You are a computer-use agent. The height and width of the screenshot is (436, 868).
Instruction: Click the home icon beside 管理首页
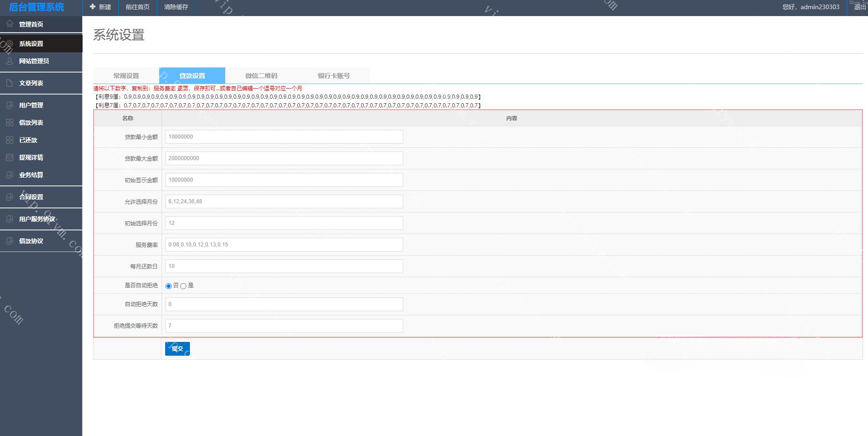coord(10,24)
